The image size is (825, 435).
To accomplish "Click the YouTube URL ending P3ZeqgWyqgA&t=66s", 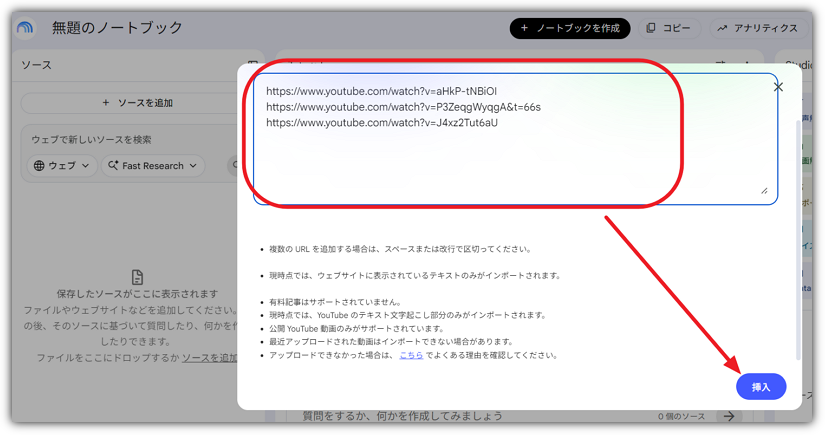I will click(x=403, y=107).
